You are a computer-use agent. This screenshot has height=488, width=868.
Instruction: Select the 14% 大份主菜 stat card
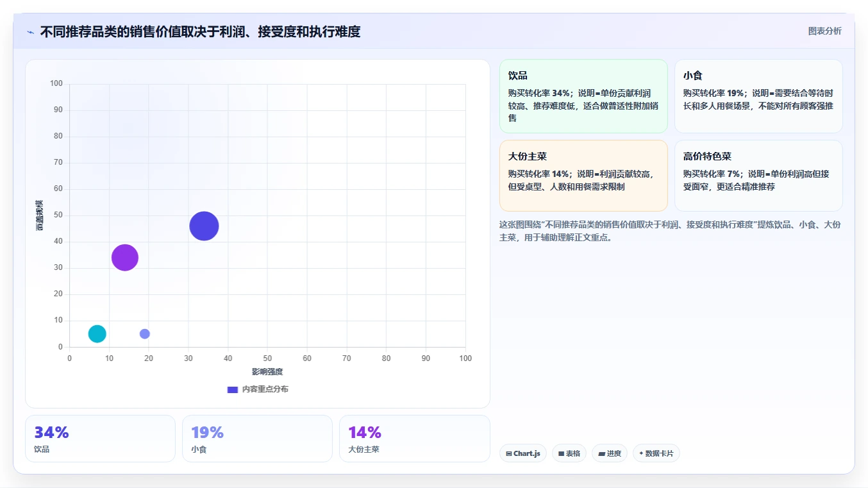click(415, 439)
